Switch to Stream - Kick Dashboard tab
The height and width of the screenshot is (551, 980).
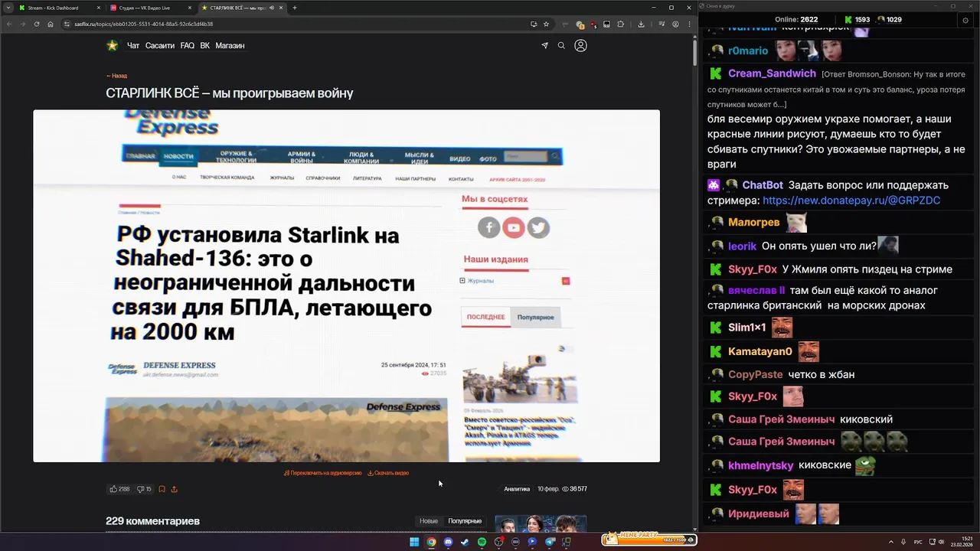(x=60, y=8)
